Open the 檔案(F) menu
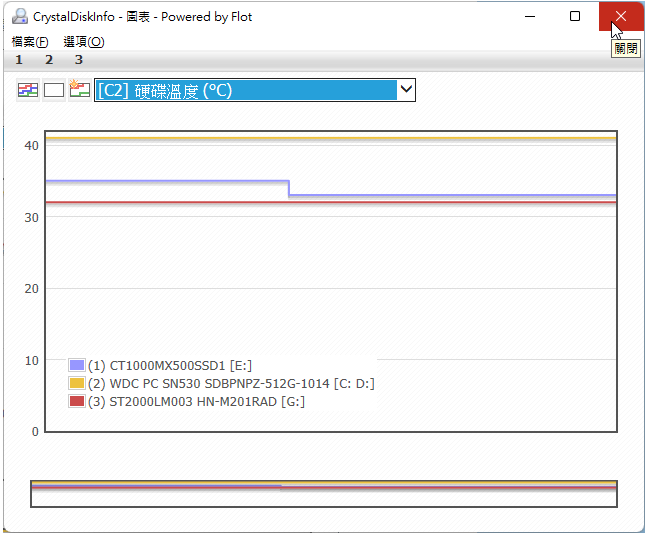The width and height of the screenshot is (652, 539). click(30, 42)
